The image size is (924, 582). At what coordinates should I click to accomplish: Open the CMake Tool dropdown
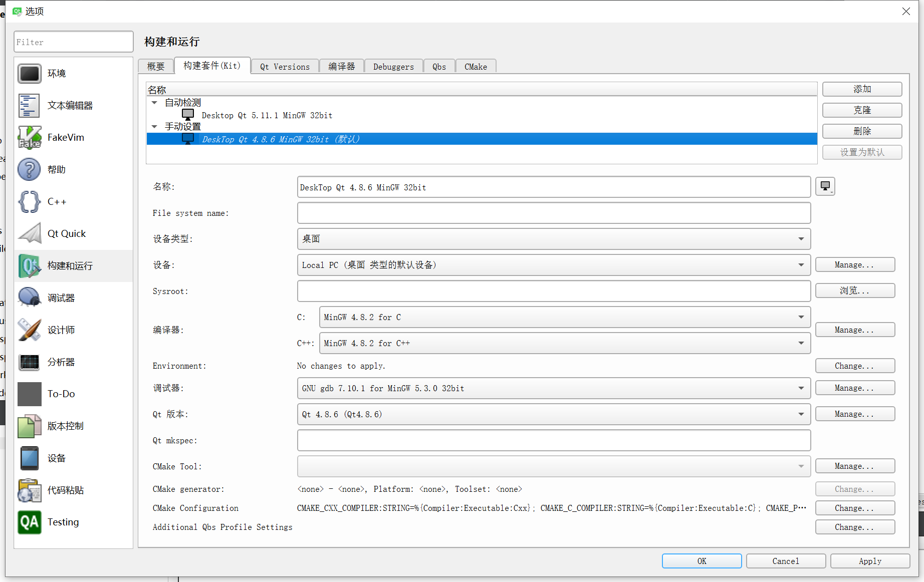[x=554, y=466]
